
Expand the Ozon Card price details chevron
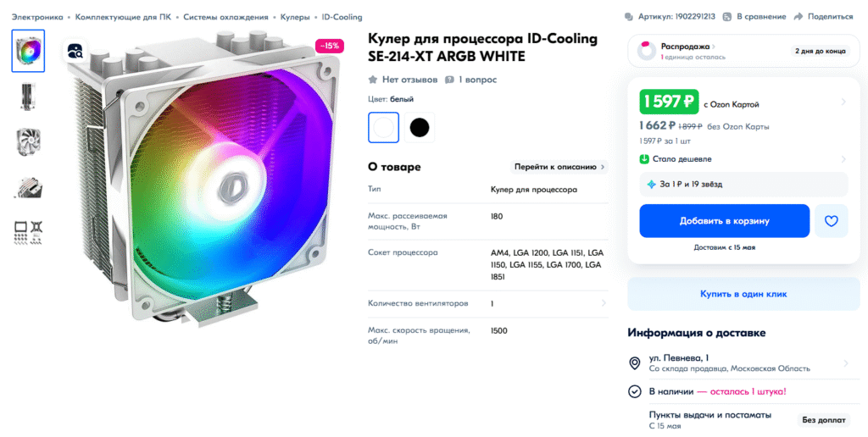click(843, 102)
